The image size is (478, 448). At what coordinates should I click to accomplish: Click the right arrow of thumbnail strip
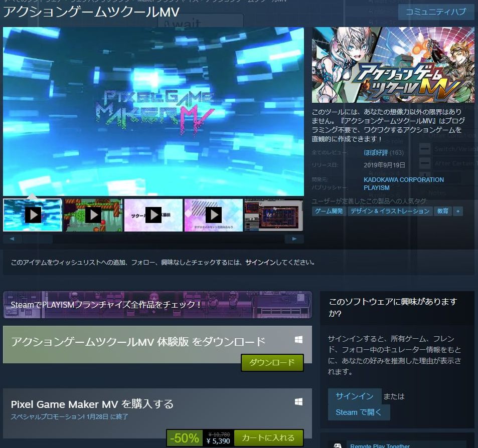pyautogui.click(x=294, y=239)
